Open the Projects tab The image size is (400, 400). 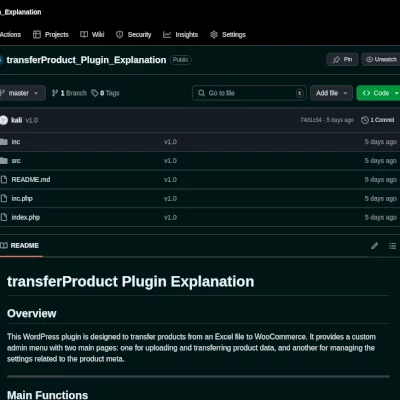click(51, 35)
